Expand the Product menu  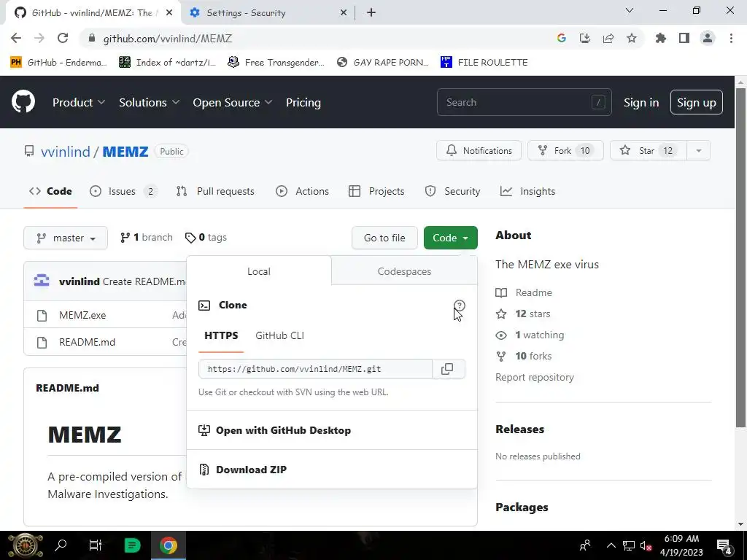[x=79, y=102]
